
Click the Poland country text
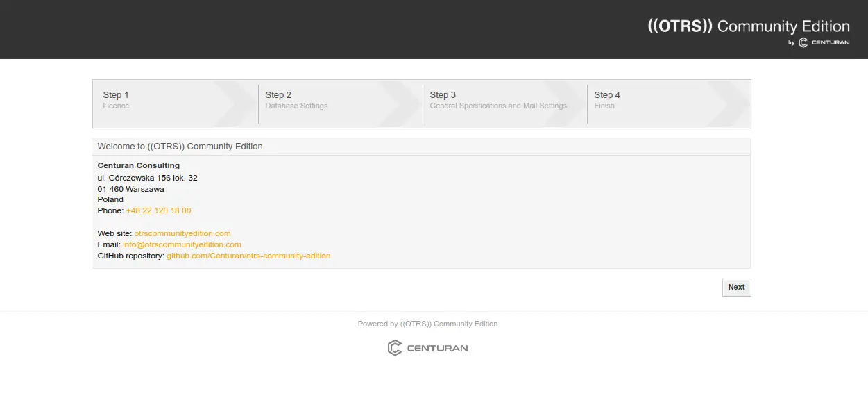[x=110, y=199]
